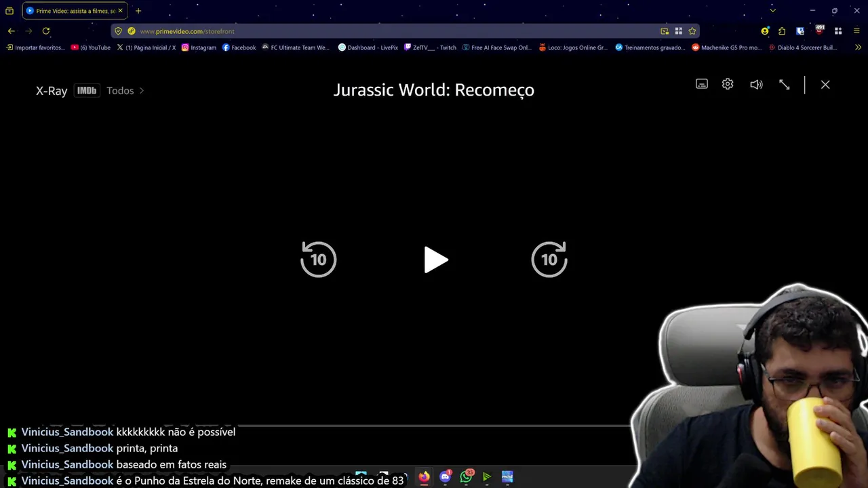Open subtitles and audio options
Viewport: 868px width, 488px height.
click(x=702, y=84)
